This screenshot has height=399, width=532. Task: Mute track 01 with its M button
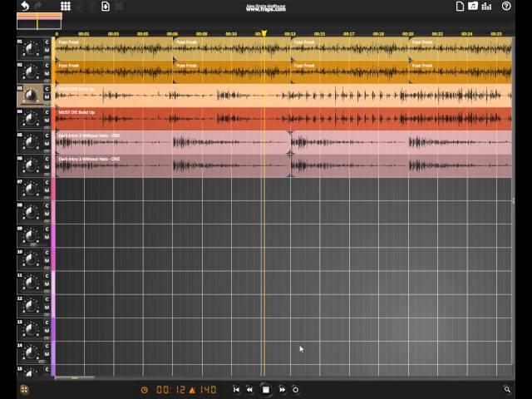coord(47,50)
